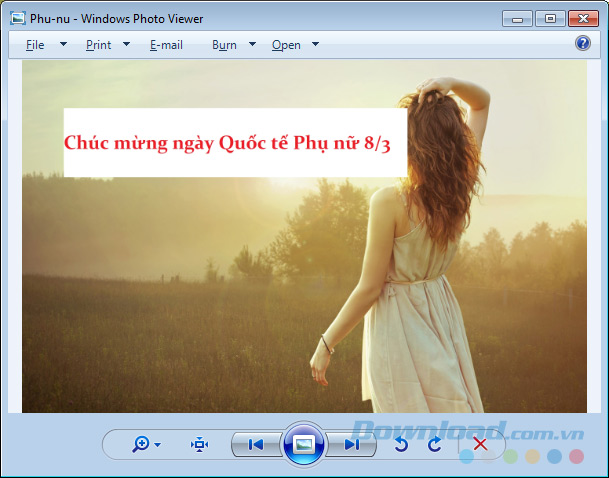Select the E-mail toolbar option
Image resolution: width=609 pixels, height=478 pixels.
pyautogui.click(x=166, y=45)
